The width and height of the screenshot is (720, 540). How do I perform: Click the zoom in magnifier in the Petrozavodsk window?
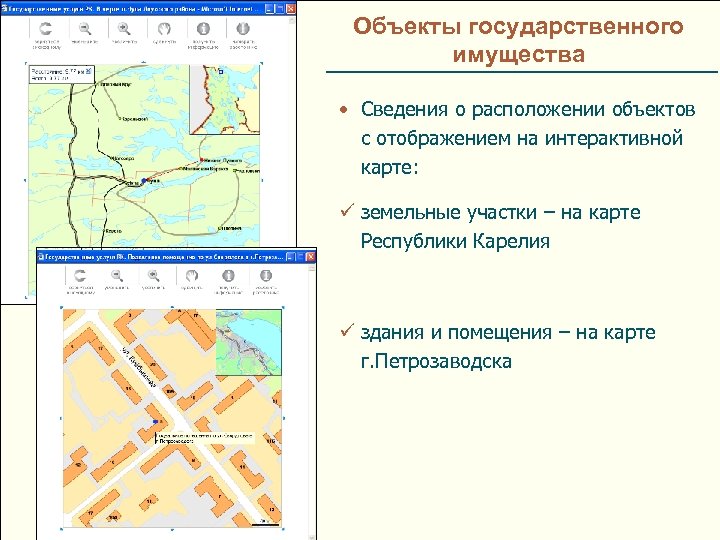click(x=153, y=276)
